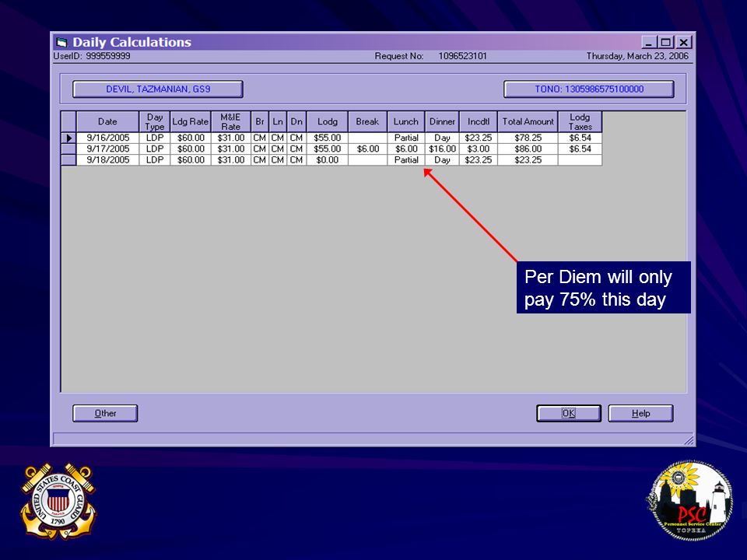Viewport: 747px width, 560px height.
Task: Click the Incdtl column header
Action: (479, 122)
